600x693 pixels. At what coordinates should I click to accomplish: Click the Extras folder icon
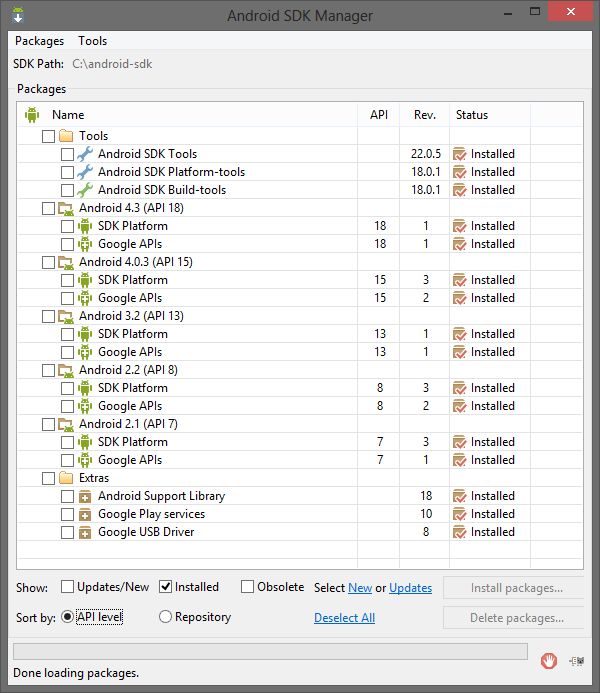coord(66,478)
